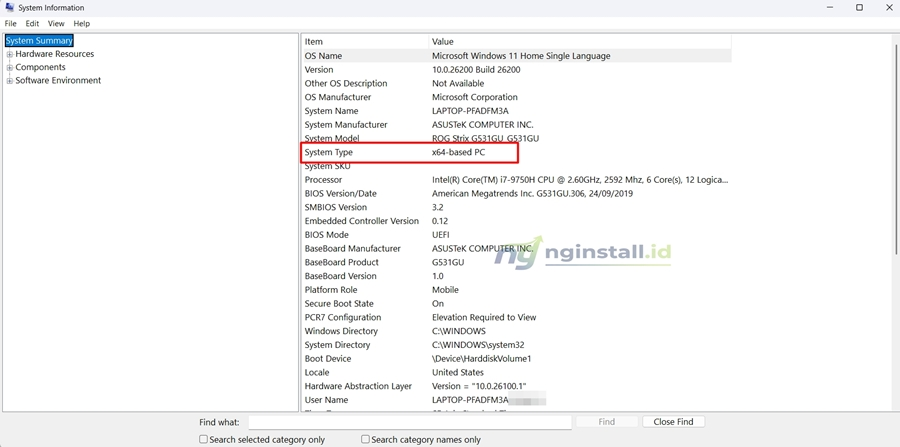This screenshot has width=900, height=447.
Task: Click the value 'United States'
Action: [x=457, y=372]
